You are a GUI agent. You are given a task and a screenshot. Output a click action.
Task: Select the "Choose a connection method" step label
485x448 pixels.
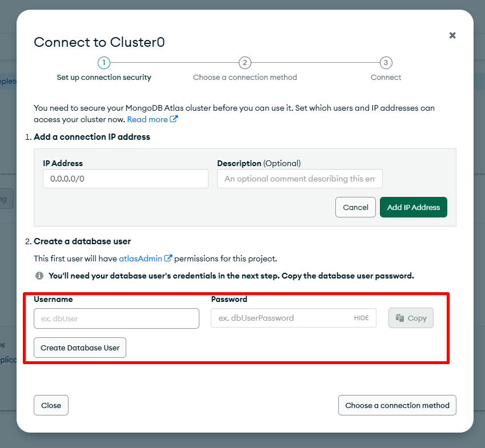(x=245, y=77)
